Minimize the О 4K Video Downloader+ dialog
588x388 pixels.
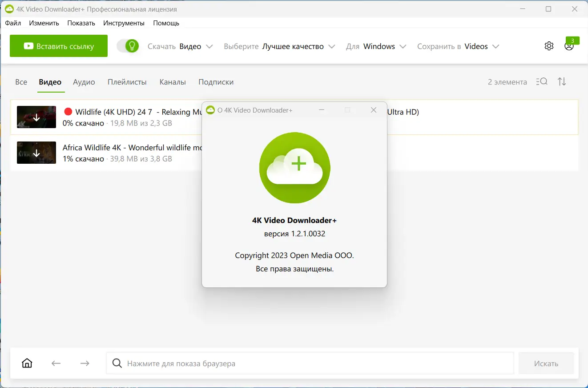(x=322, y=110)
